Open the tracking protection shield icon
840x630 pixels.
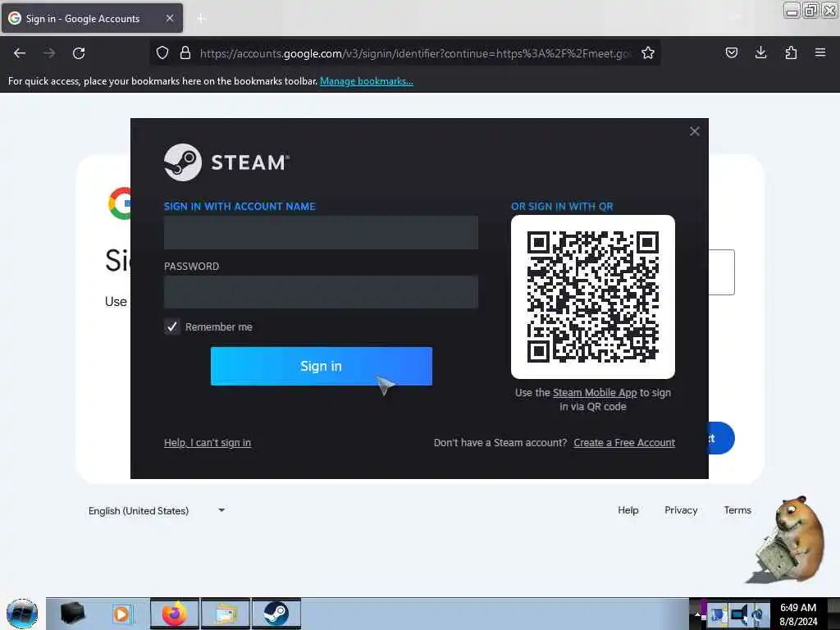click(162, 52)
